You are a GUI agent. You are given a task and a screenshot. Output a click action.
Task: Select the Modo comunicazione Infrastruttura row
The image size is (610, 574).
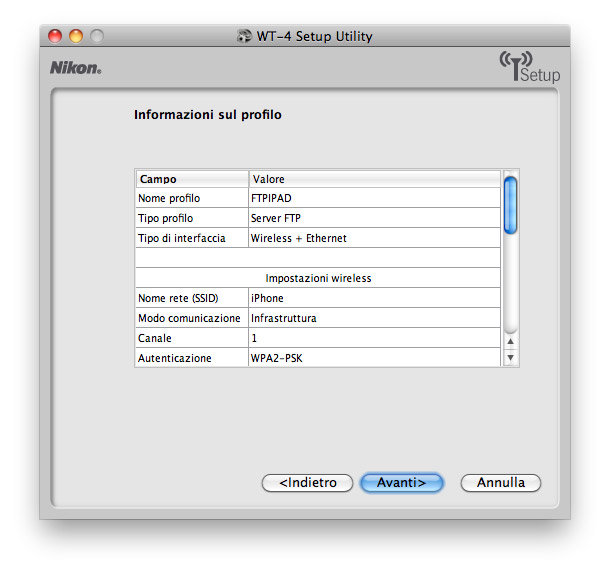(318, 318)
